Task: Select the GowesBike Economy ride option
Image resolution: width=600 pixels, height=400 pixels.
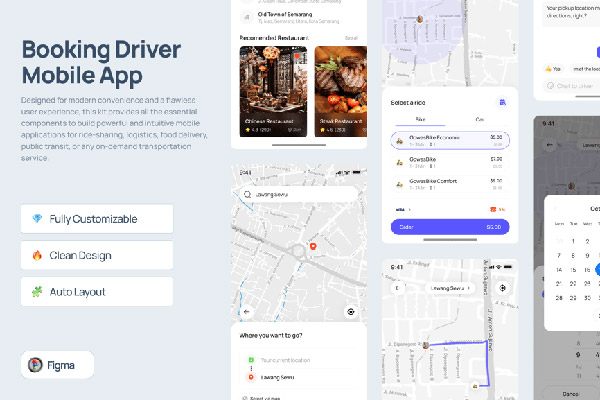Action: pyautogui.click(x=449, y=141)
